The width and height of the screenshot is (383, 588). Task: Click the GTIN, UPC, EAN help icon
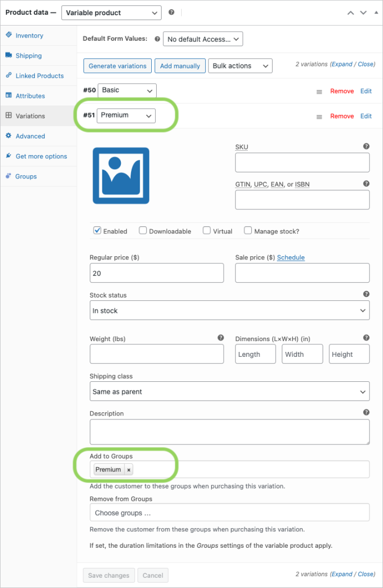367,183
